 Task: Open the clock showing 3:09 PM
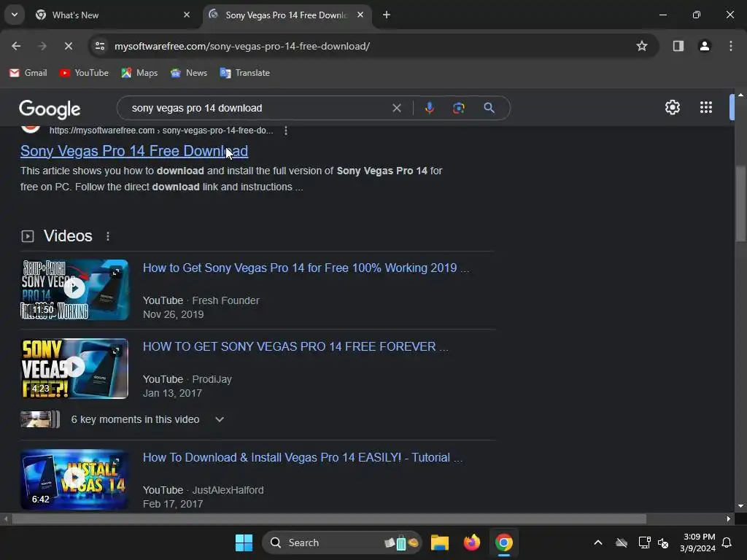[697, 542]
